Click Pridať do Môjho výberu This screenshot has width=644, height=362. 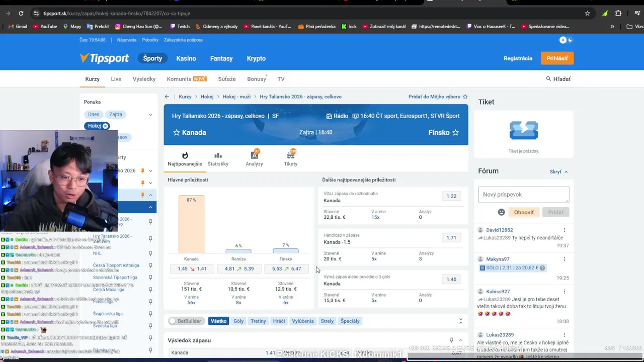pyautogui.click(x=438, y=97)
